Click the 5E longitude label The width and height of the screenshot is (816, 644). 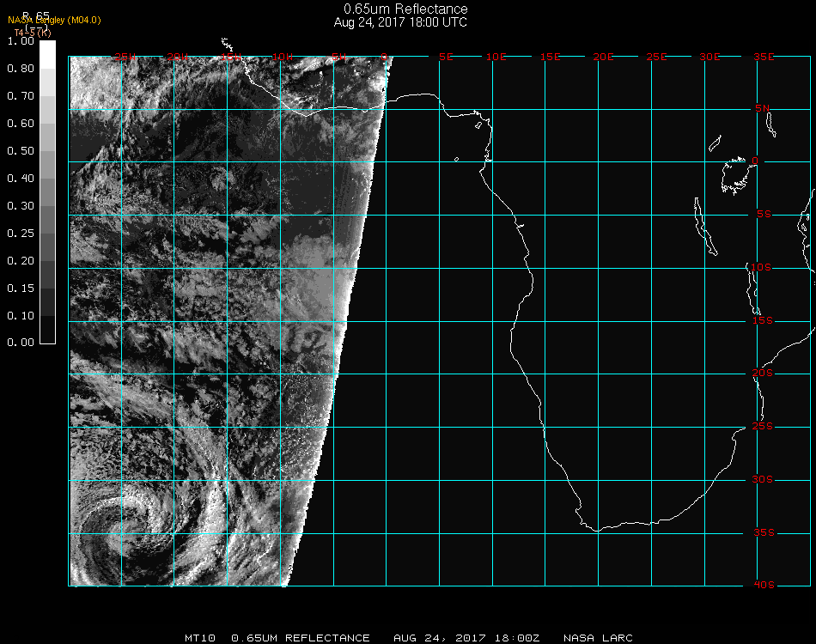tap(446, 57)
